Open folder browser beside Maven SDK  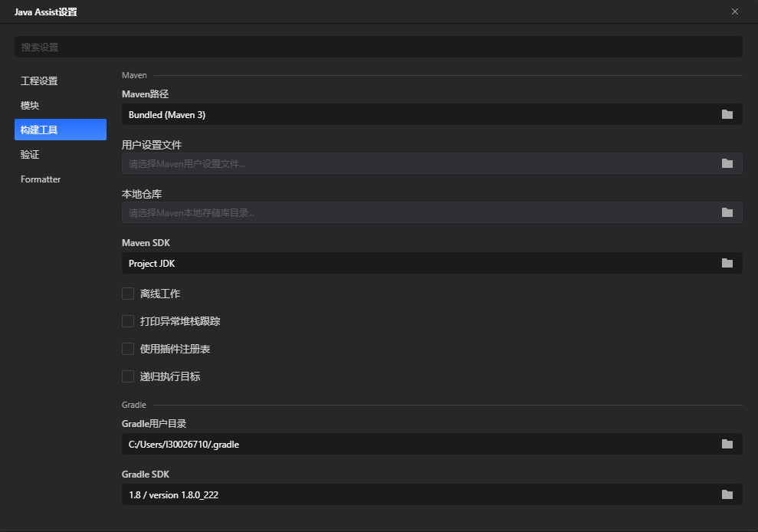[x=727, y=263]
